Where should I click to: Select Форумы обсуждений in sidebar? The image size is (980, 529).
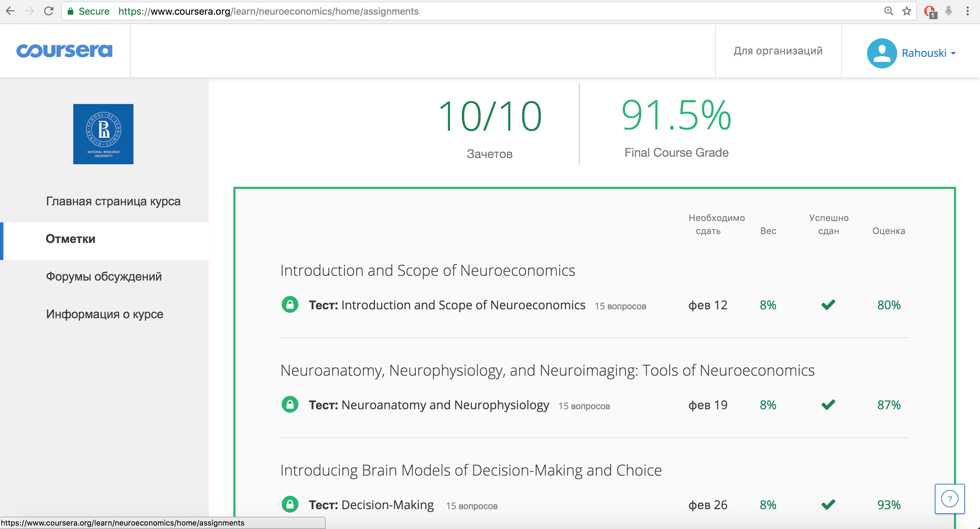tap(103, 276)
